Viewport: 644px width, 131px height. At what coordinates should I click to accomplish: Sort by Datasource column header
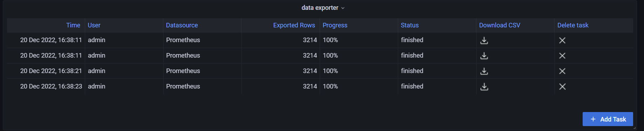tap(182, 25)
